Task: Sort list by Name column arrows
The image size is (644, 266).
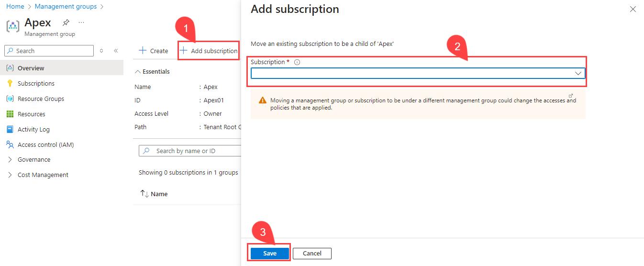Action: [x=144, y=194]
